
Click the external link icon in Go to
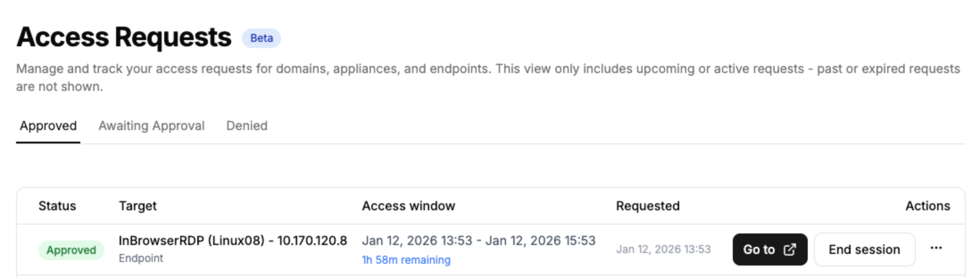click(789, 249)
